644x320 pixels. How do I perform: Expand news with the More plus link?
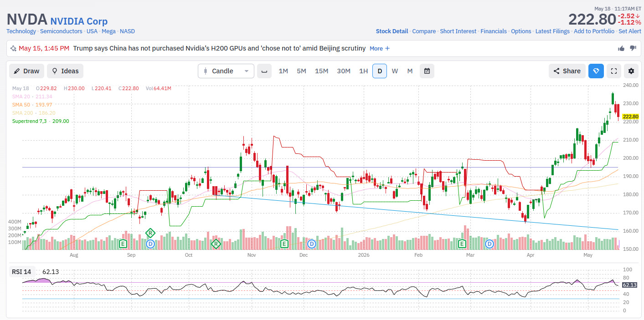coord(380,48)
